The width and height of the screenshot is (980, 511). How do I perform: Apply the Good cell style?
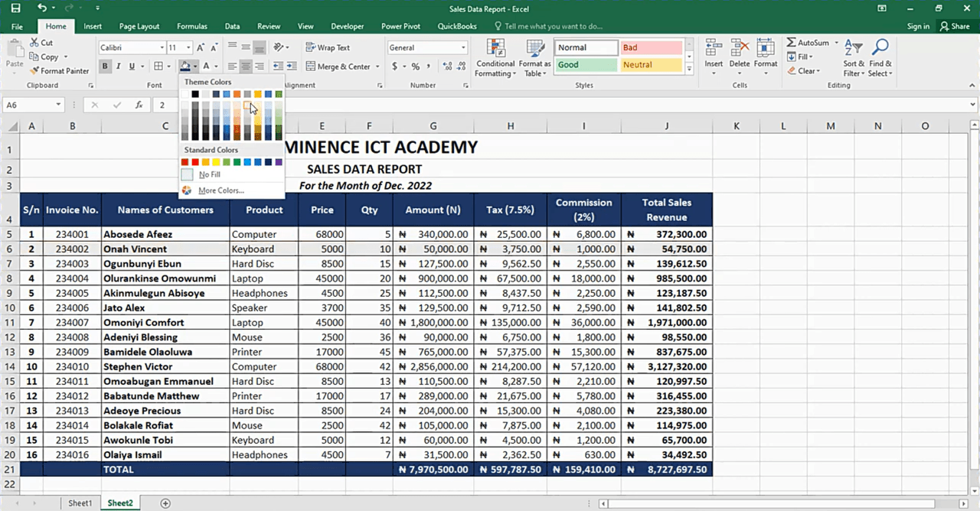(586, 65)
